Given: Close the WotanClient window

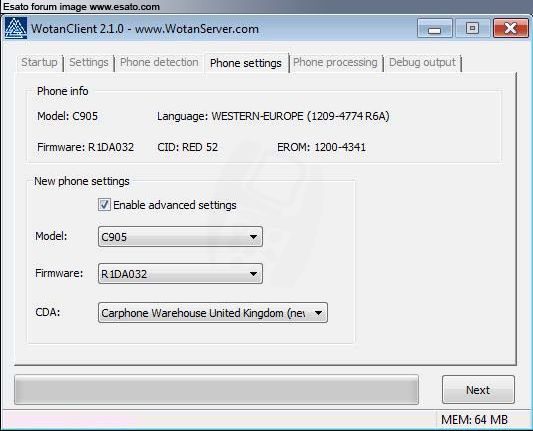Looking at the screenshot, I should [x=511, y=28].
